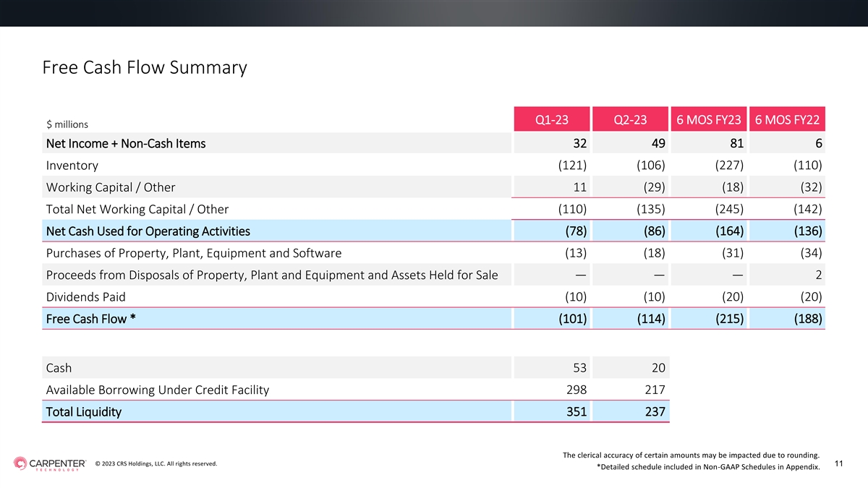Viewport: 868px width, 488px height.
Task: Click the 6 MOS FY22 header
Action: (x=787, y=119)
